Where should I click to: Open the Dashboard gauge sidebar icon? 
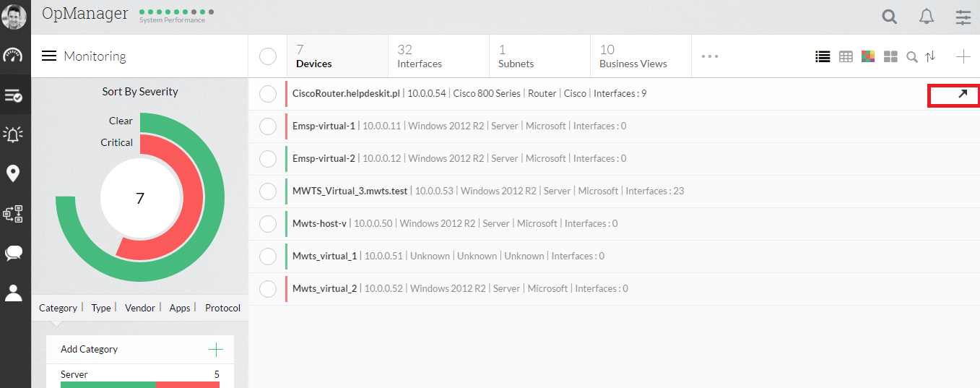tap(13, 56)
